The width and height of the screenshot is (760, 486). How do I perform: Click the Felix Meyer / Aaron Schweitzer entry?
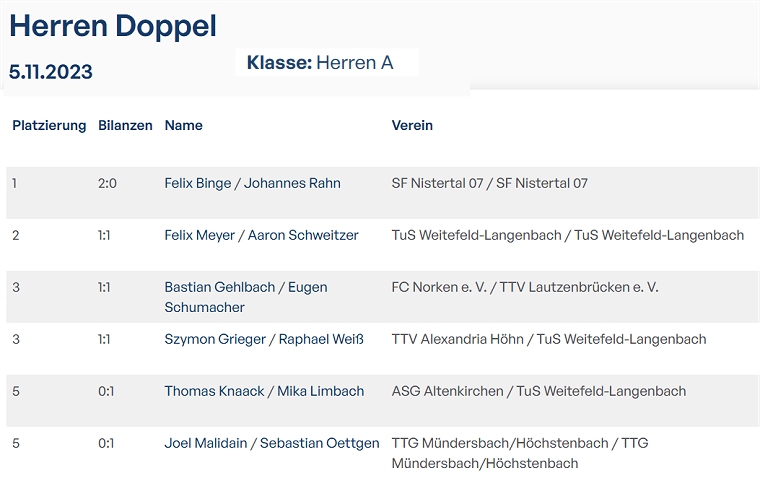261,235
